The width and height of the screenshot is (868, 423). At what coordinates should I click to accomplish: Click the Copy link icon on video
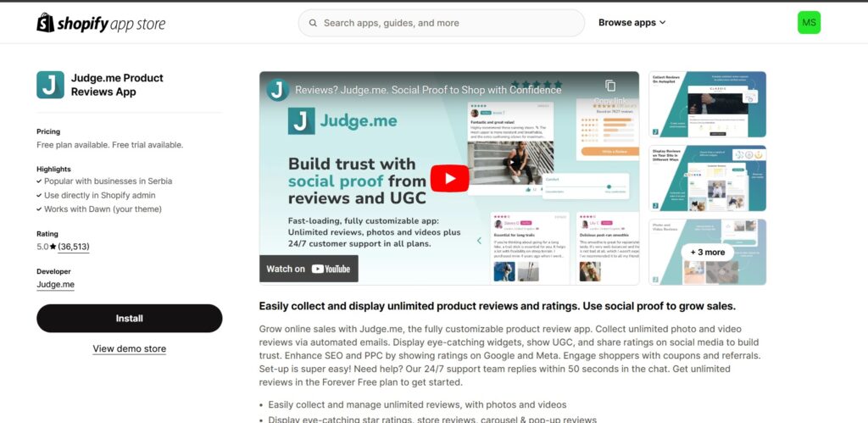[x=610, y=86]
